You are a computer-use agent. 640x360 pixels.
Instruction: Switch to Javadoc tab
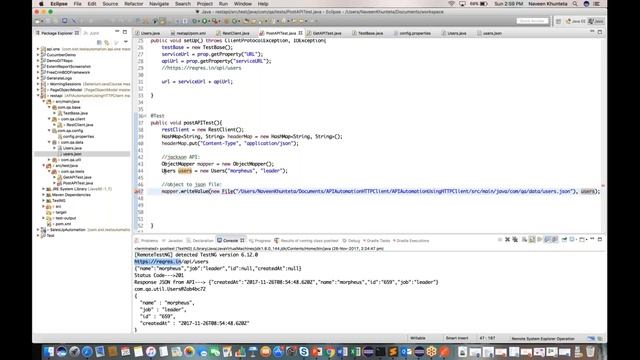tap(172, 241)
